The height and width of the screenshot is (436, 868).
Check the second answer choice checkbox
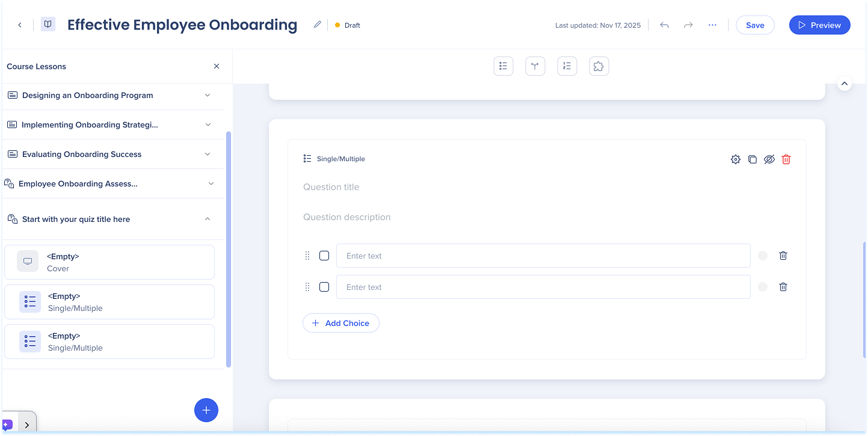pos(324,287)
